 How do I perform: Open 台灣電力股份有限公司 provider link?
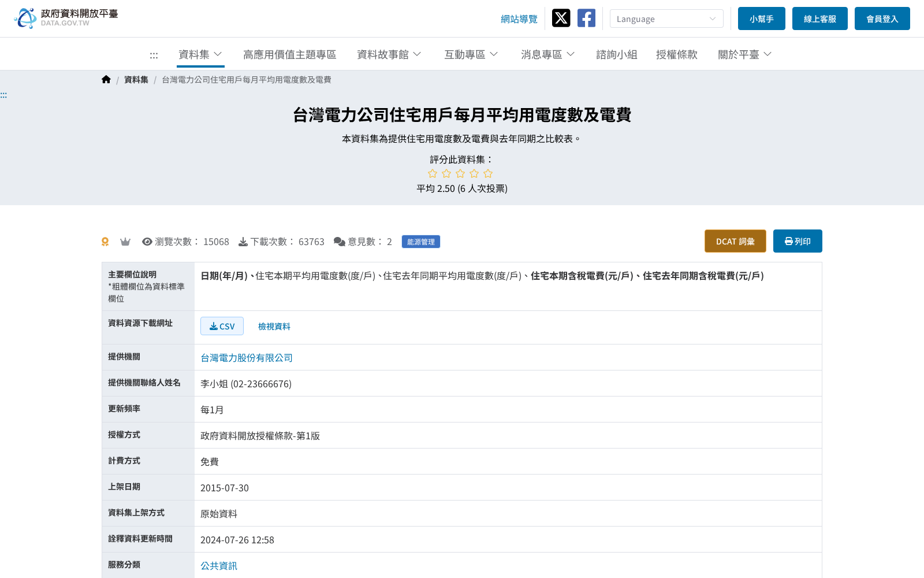tap(247, 358)
